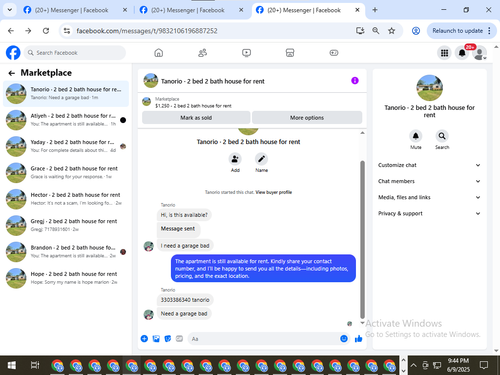The height and width of the screenshot is (375, 500).
Task: Open conversation info purple icon
Action: (355, 81)
